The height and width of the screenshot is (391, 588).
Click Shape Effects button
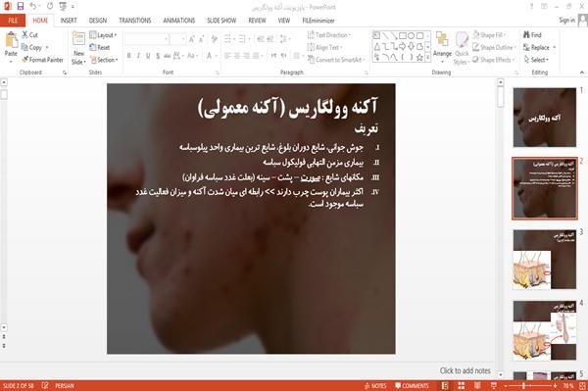pos(493,60)
